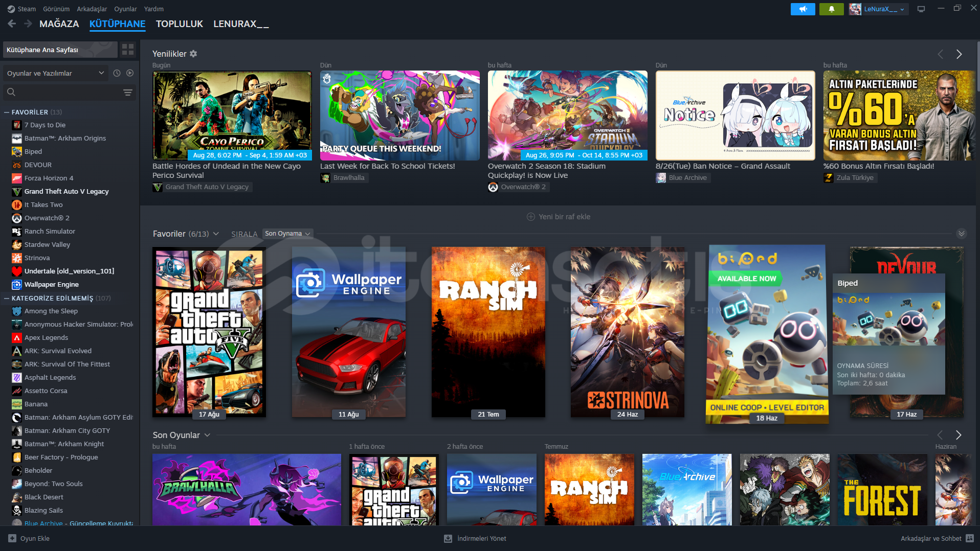Select Apex Legends in sidebar
Screen dimensions: 980x551
(x=46, y=337)
